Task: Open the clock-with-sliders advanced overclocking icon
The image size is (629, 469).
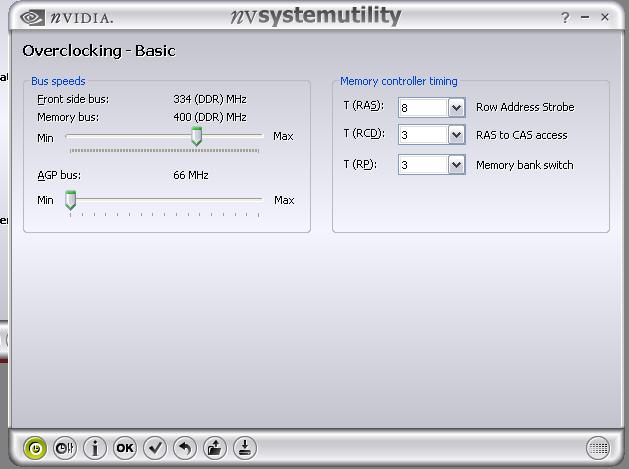Action: click(x=65, y=448)
